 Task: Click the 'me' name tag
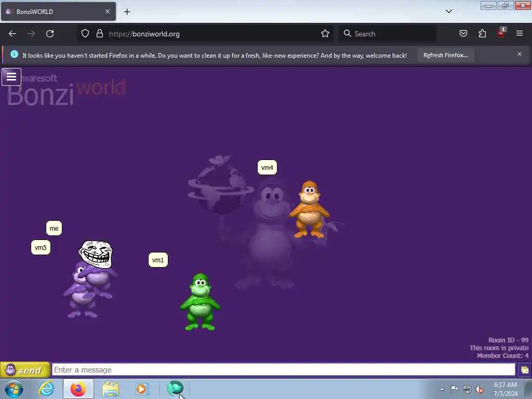coord(54,229)
